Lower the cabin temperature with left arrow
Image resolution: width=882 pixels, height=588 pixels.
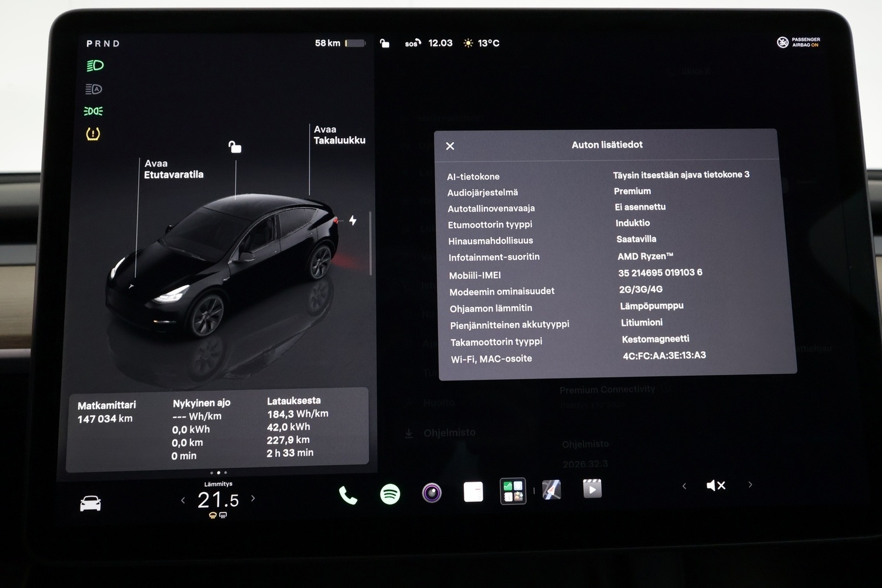point(183,500)
